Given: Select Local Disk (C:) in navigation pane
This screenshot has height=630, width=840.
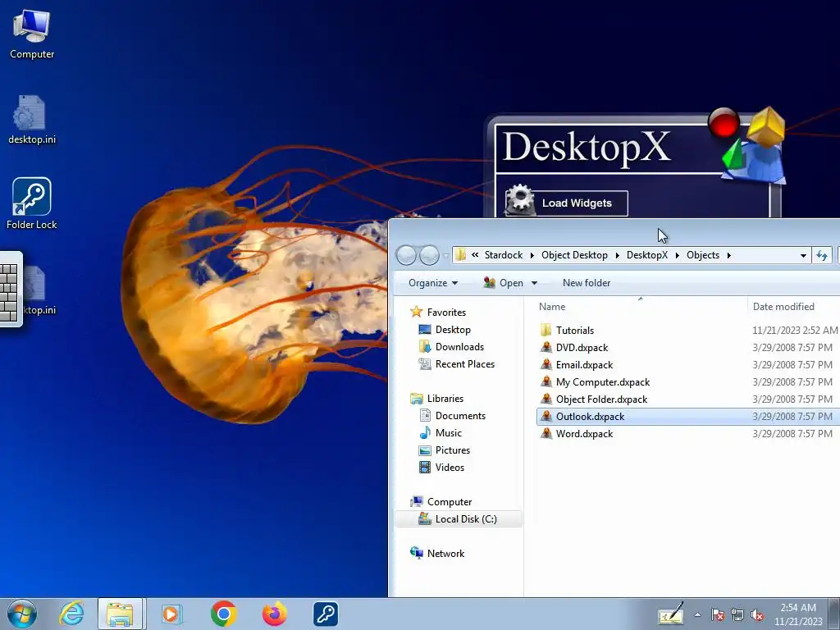Looking at the screenshot, I should 459,519.
